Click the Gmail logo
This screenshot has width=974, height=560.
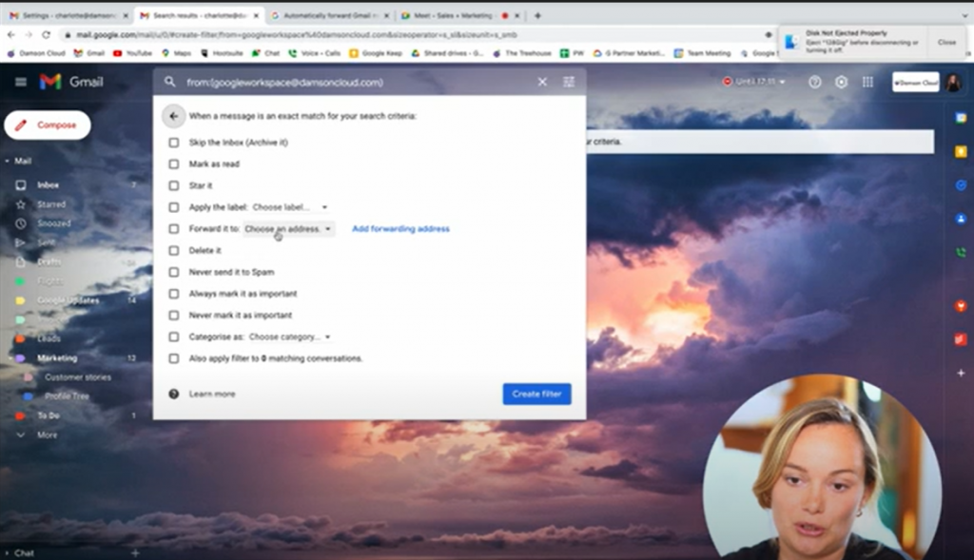[70, 82]
